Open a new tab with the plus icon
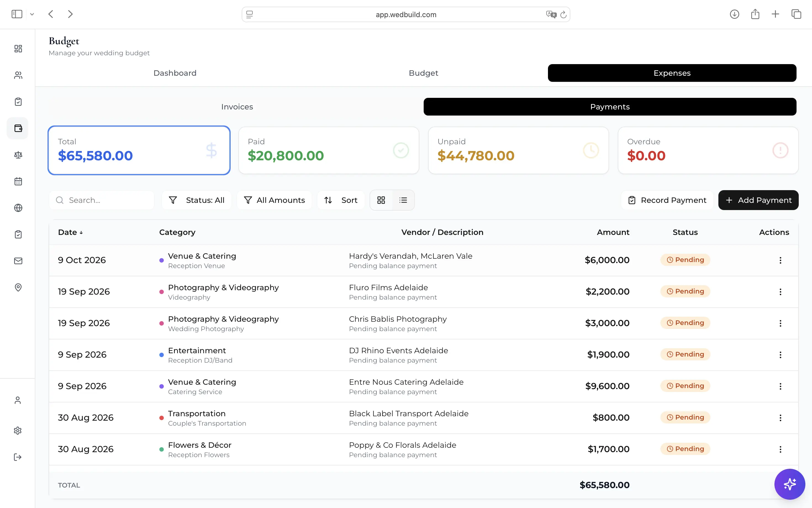The image size is (812, 508). click(776, 14)
